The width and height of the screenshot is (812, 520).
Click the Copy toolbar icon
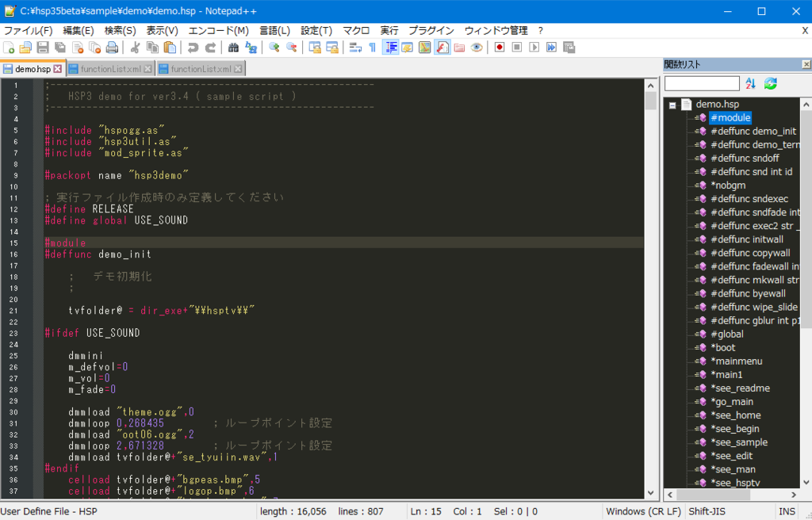click(x=152, y=48)
